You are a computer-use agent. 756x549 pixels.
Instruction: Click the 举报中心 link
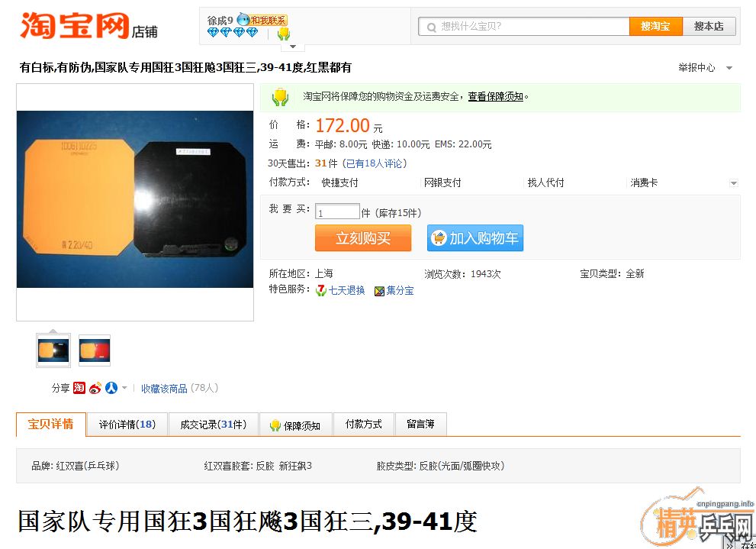(x=696, y=68)
